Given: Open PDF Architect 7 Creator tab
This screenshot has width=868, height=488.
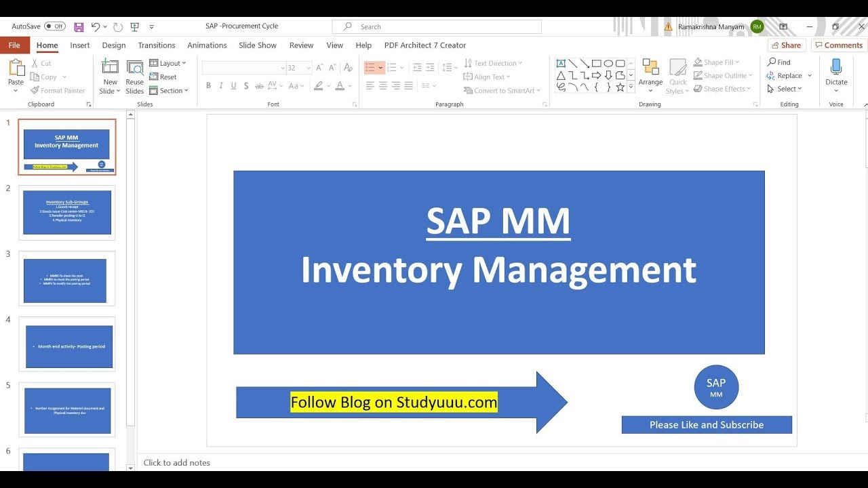Looking at the screenshot, I should coord(425,45).
